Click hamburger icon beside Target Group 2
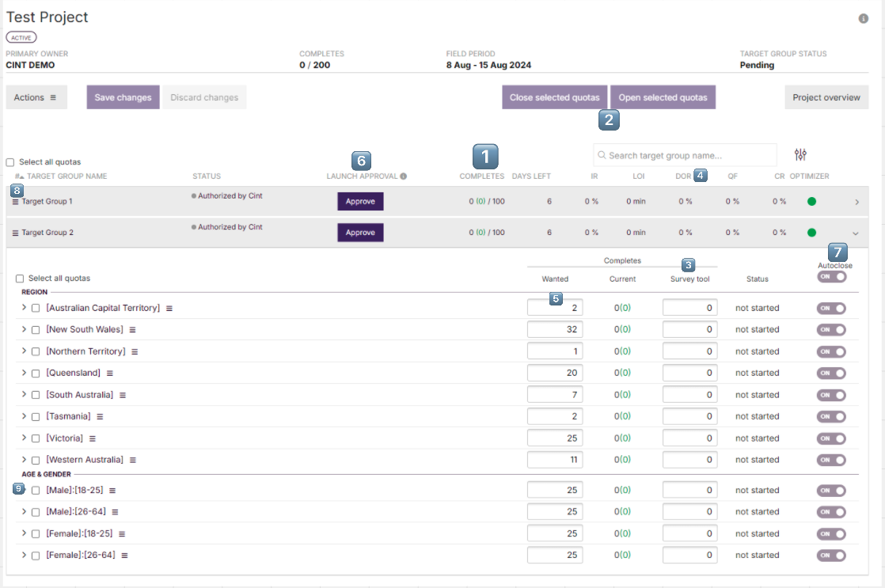This screenshot has height=588, width=885. click(15, 233)
